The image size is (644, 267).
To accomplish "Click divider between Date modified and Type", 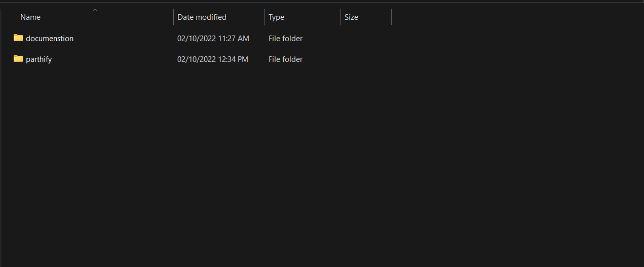I will [x=264, y=17].
